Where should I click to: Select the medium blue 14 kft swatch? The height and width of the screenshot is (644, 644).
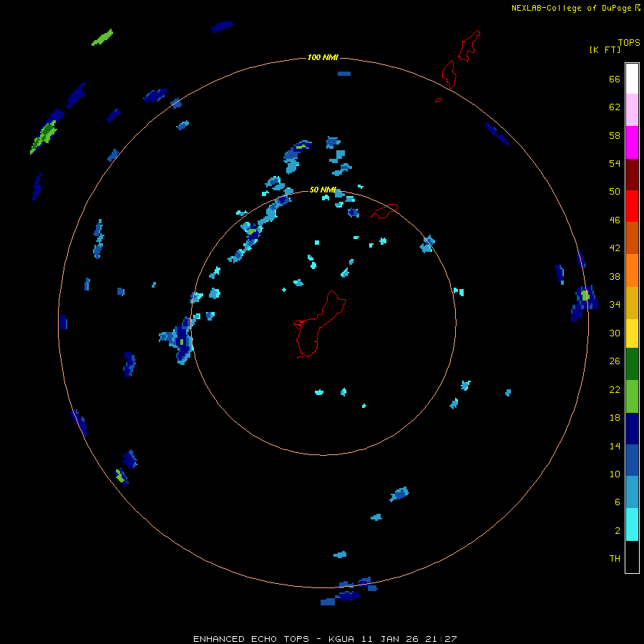632,460
